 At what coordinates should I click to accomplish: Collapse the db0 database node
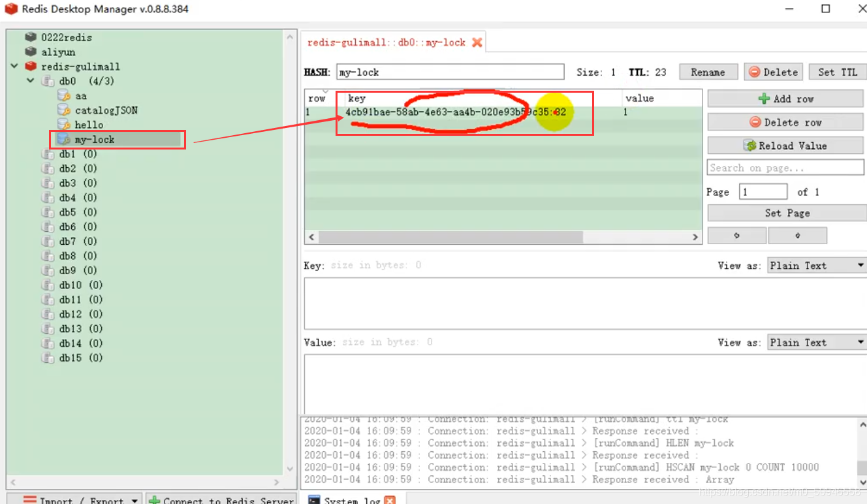coord(30,81)
